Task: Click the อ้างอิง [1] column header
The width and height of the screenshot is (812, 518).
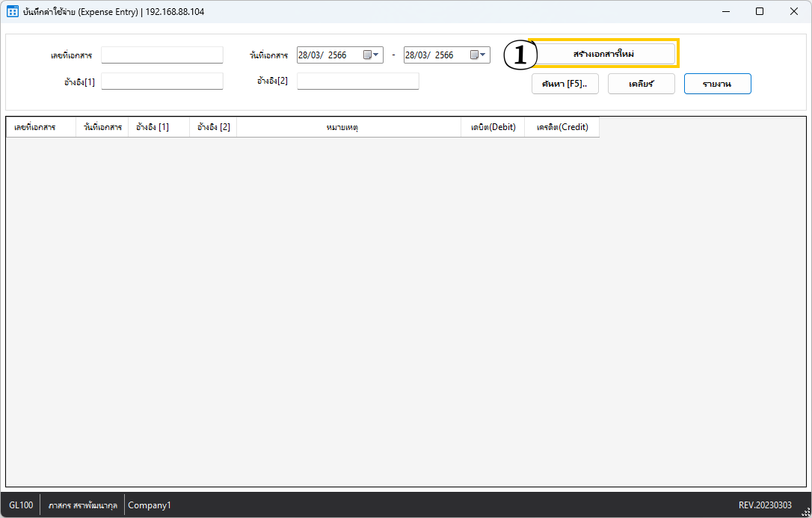Action: [x=153, y=128]
